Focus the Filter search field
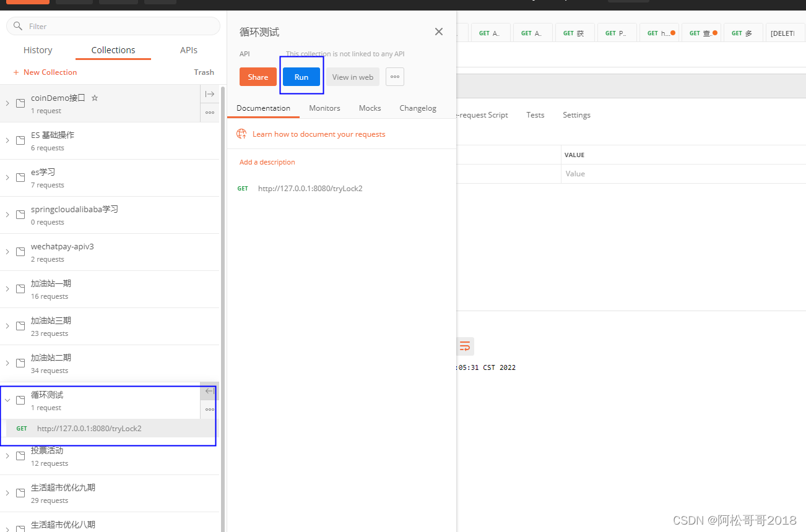 click(x=113, y=26)
